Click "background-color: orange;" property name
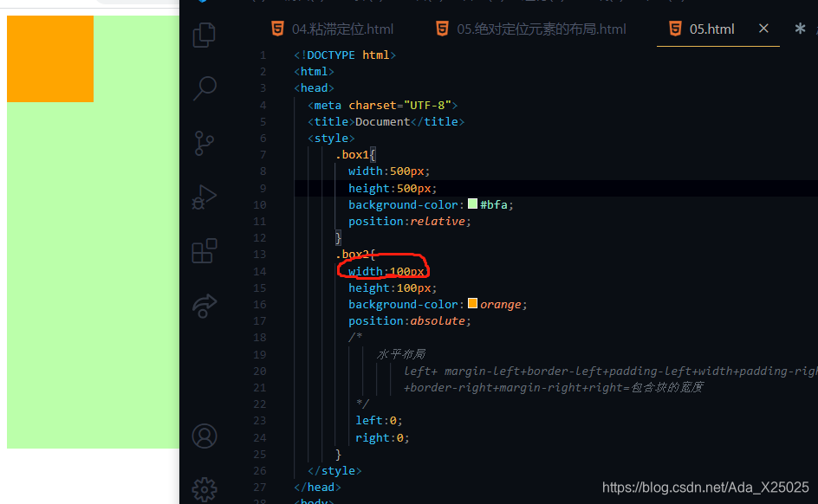Image resolution: width=818 pixels, height=504 pixels. point(403,304)
